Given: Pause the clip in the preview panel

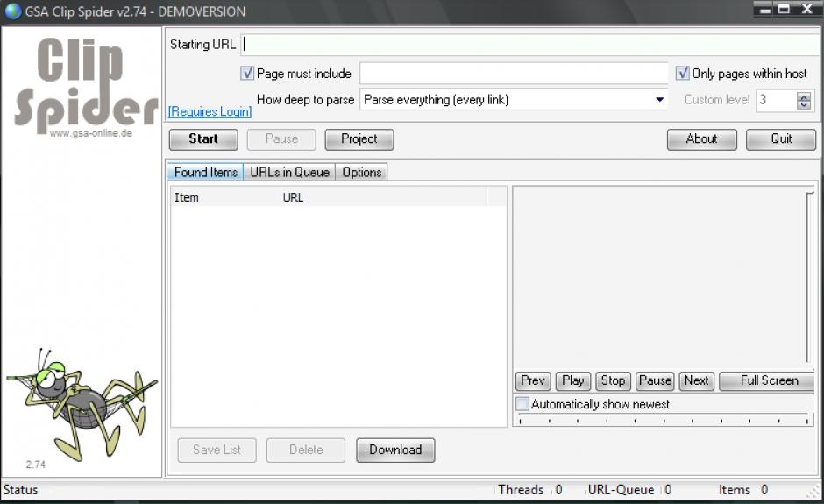Looking at the screenshot, I should [x=655, y=380].
